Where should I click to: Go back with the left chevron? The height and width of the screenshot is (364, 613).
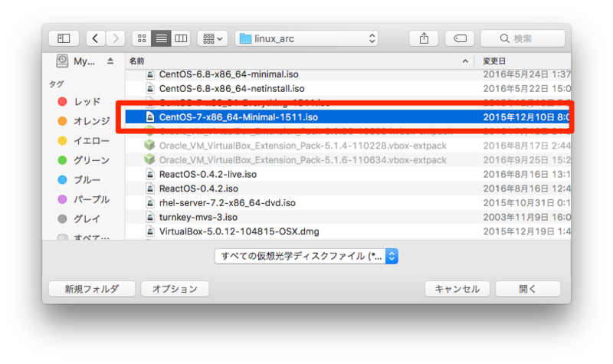click(95, 38)
